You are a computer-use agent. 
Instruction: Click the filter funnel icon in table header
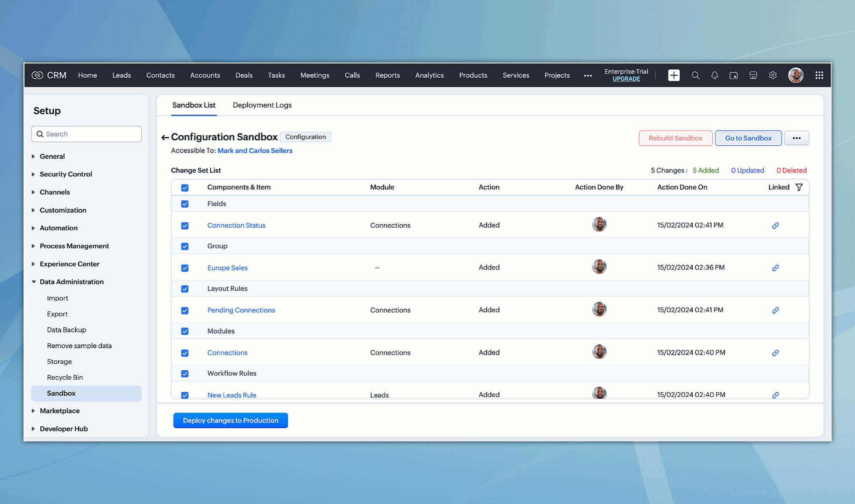pos(799,187)
